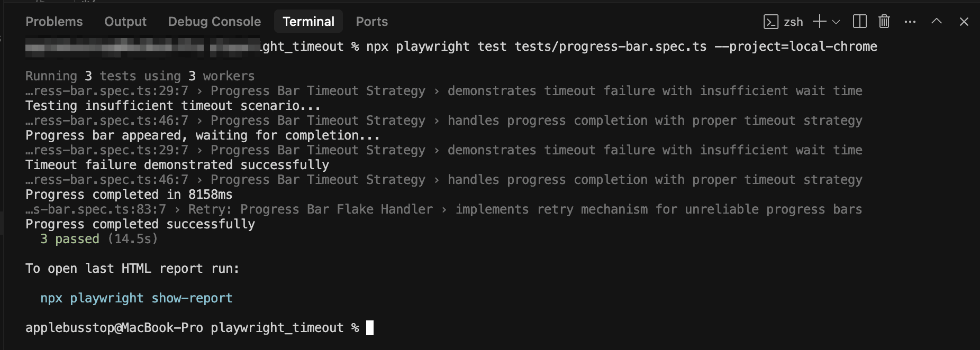Place cursor at the shell prompt
This screenshot has height=350, width=980.
[370, 327]
